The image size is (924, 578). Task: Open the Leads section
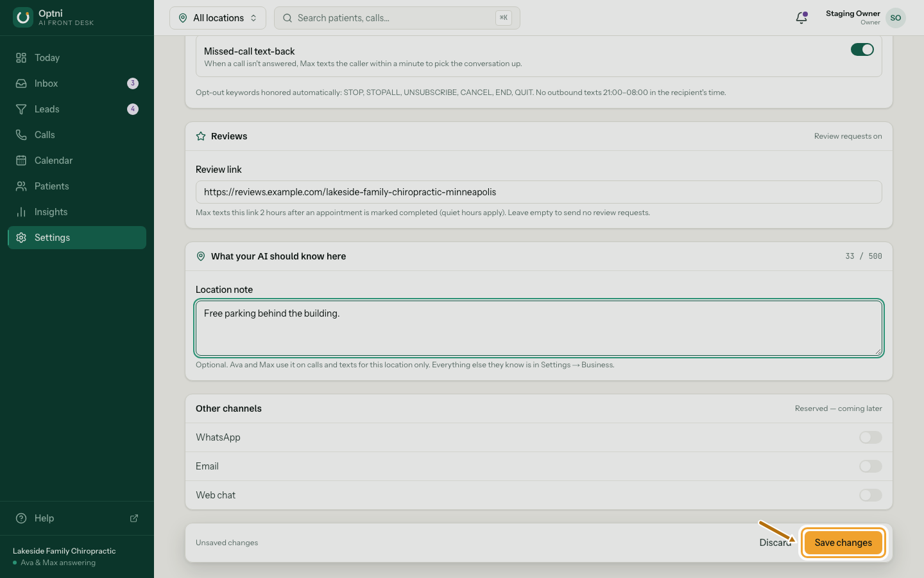[77, 109]
